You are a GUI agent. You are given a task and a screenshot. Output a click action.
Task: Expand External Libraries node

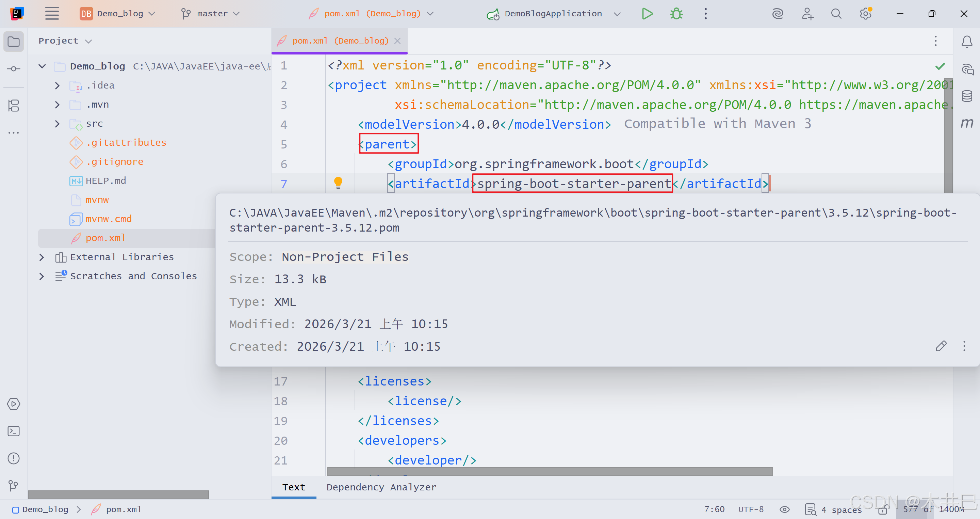pyautogui.click(x=42, y=257)
